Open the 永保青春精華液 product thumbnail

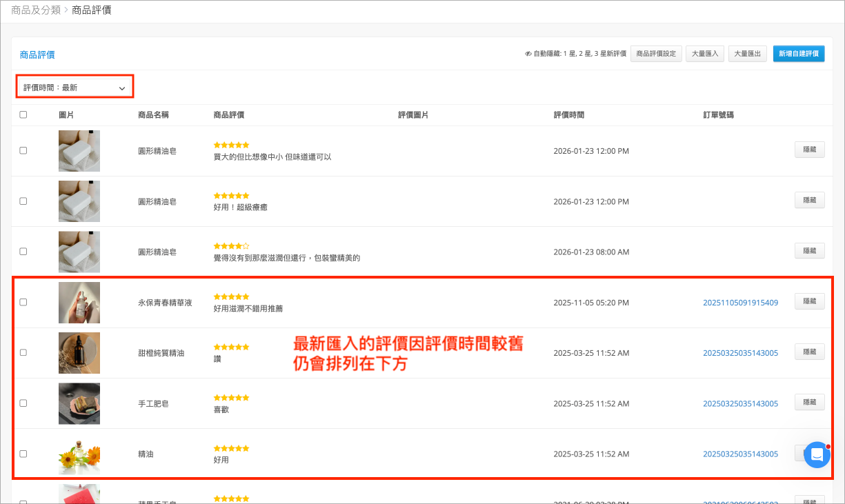tap(79, 302)
